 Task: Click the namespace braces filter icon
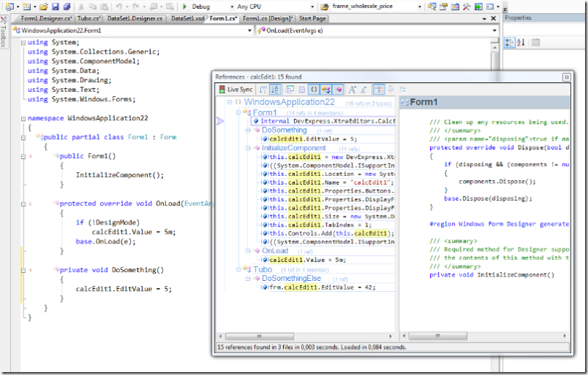313,89
